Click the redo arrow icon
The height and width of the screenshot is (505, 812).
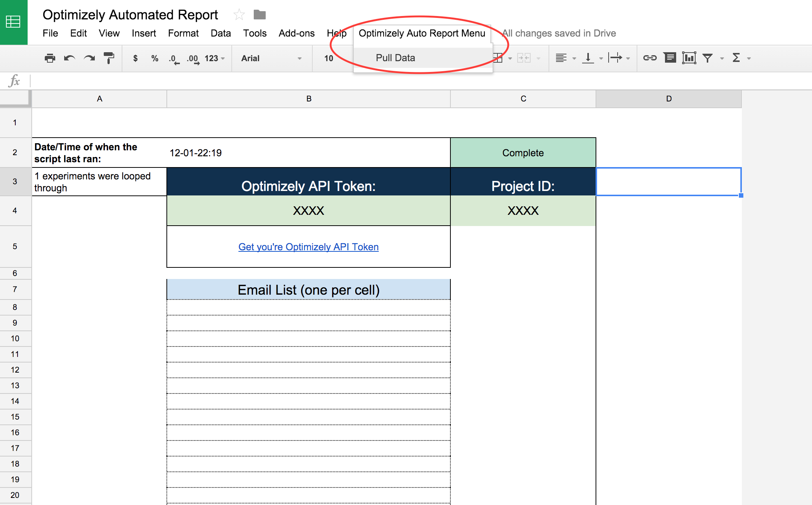pos(89,58)
